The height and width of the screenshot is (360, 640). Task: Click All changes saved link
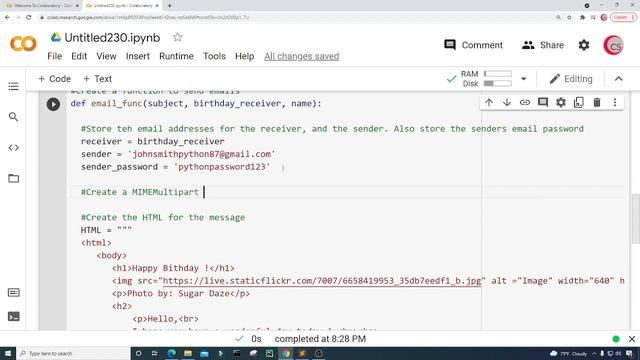click(x=302, y=56)
